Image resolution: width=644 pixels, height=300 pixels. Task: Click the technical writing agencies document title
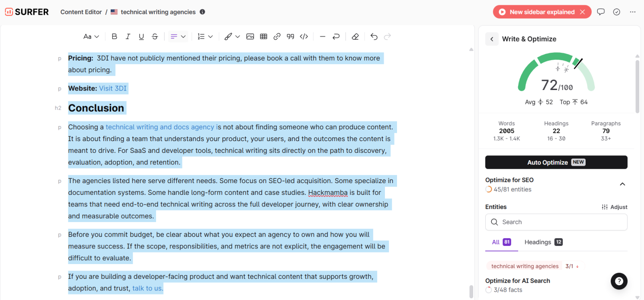coord(158,12)
